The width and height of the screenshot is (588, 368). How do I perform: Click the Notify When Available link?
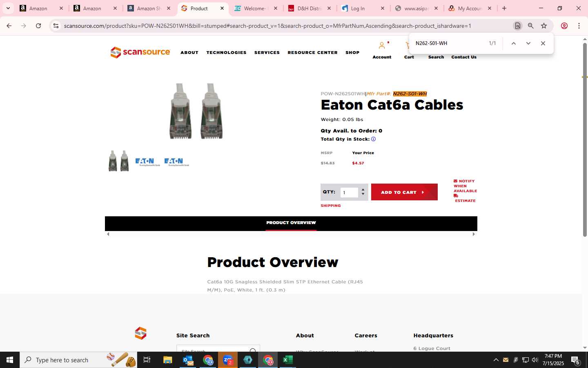pyautogui.click(x=465, y=186)
